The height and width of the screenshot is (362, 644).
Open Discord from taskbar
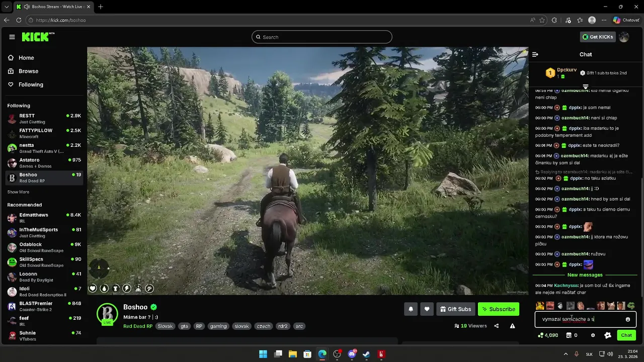click(352, 354)
